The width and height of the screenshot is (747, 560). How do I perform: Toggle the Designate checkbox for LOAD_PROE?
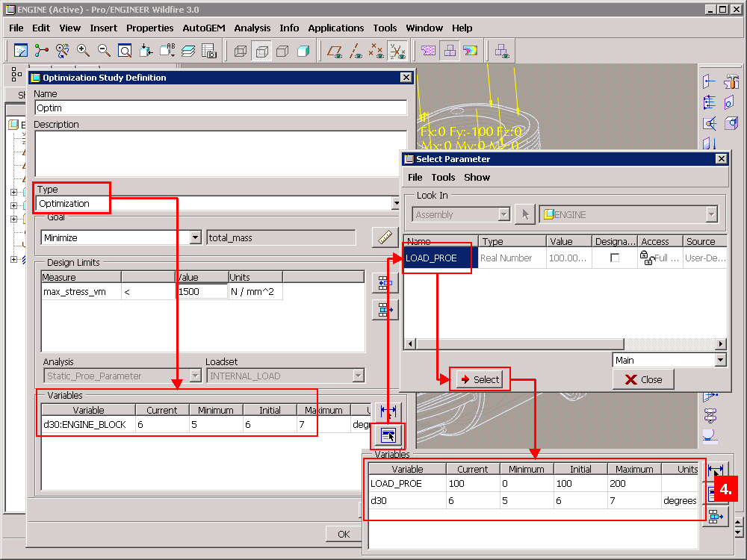point(615,258)
